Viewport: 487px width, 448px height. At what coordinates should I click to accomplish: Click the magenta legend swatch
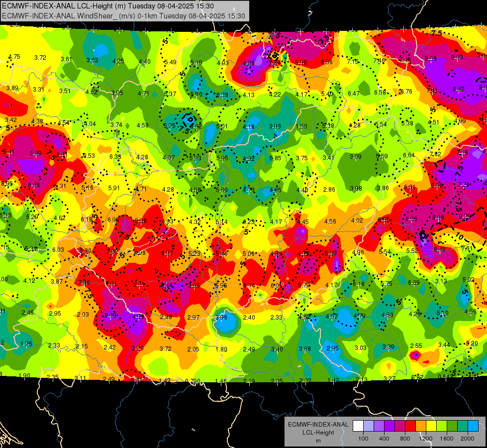(x=400, y=426)
